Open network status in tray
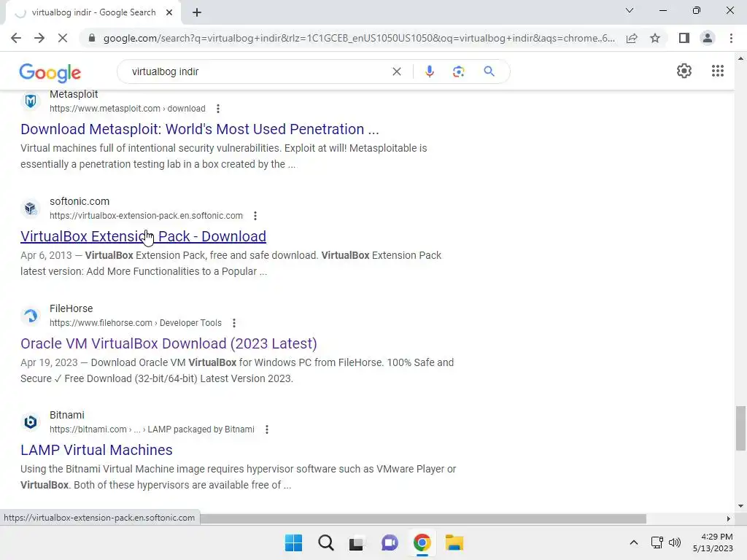Screen dimensions: 747x560 657,542
